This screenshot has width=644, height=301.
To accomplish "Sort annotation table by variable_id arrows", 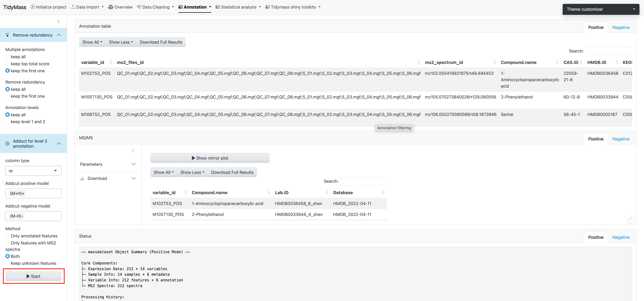I will pyautogui.click(x=111, y=62).
